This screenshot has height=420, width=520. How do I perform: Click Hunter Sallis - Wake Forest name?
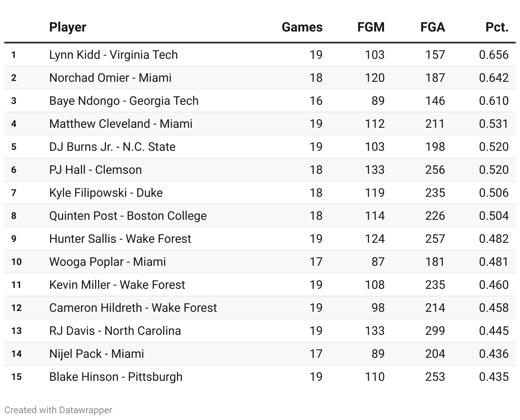coord(120,239)
